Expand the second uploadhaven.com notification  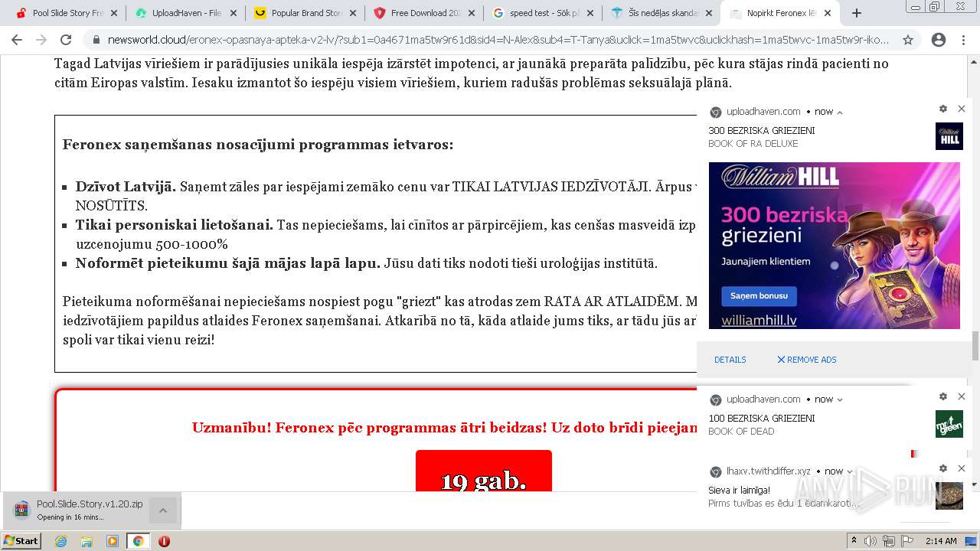[x=840, y=399]
